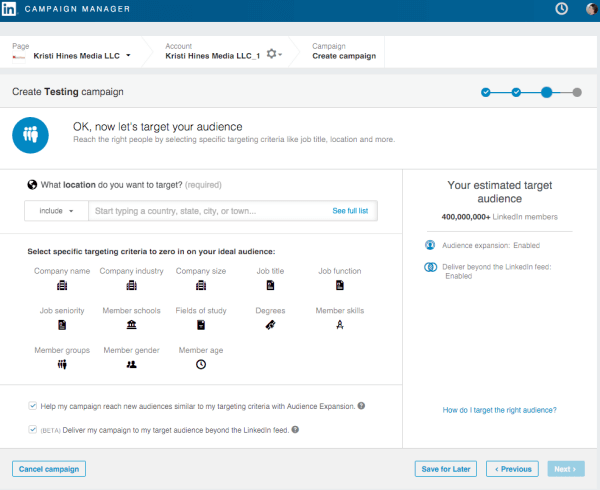This screenshot has width=600, height=490.
Task: Click the Job title label
Action: (x=271, y=271)
